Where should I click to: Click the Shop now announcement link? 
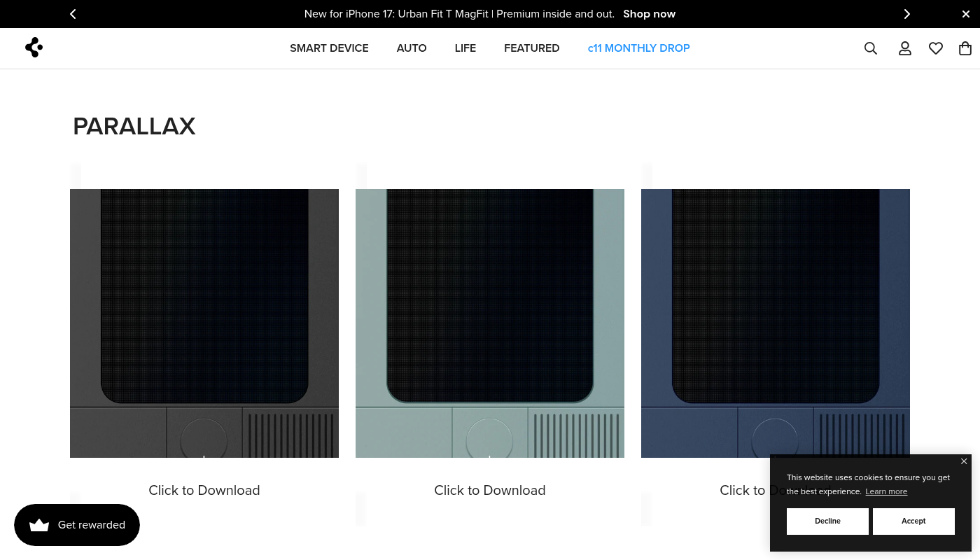pos(649,14)
